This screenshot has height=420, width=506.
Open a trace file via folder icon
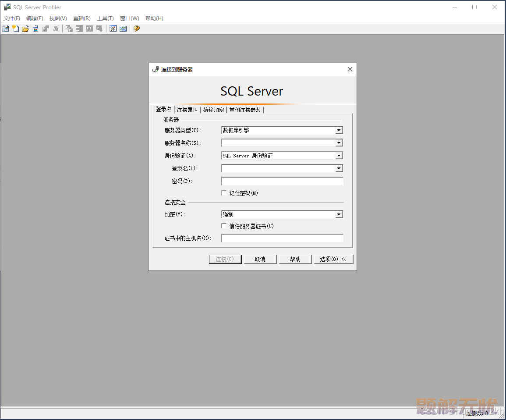pyautogui.click(x=25, y=29)
